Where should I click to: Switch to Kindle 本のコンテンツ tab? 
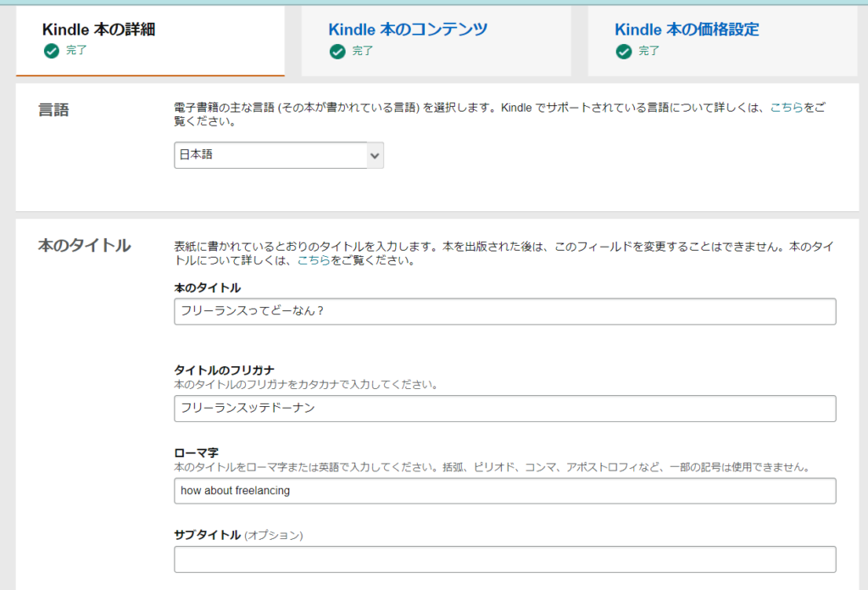[437, 41]
